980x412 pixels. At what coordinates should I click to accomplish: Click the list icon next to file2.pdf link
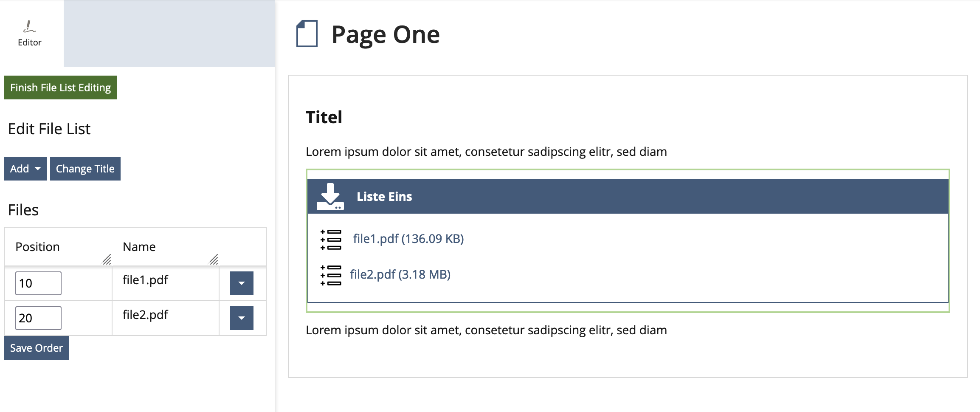pyautogui.click(x=331, y=275)
